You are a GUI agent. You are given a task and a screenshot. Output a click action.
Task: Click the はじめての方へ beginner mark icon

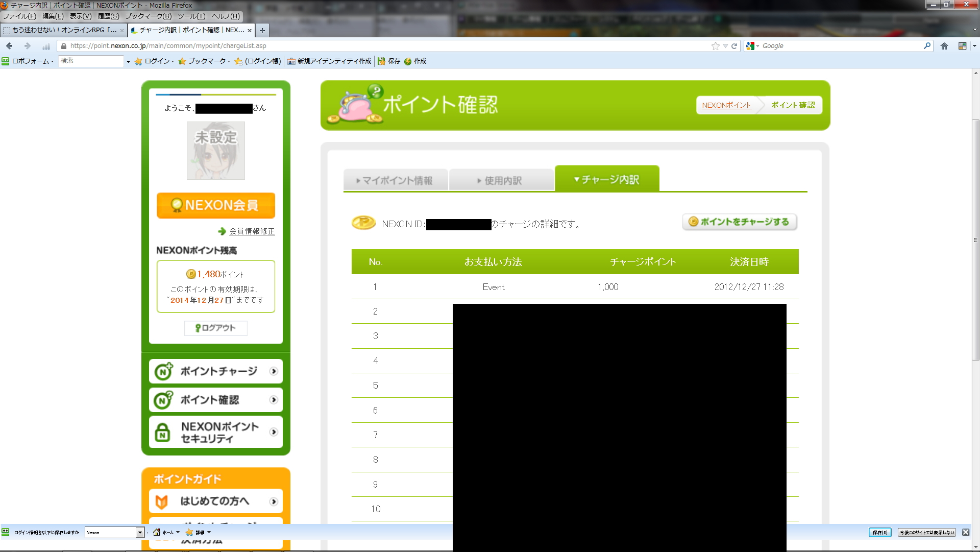coord(162,502)
